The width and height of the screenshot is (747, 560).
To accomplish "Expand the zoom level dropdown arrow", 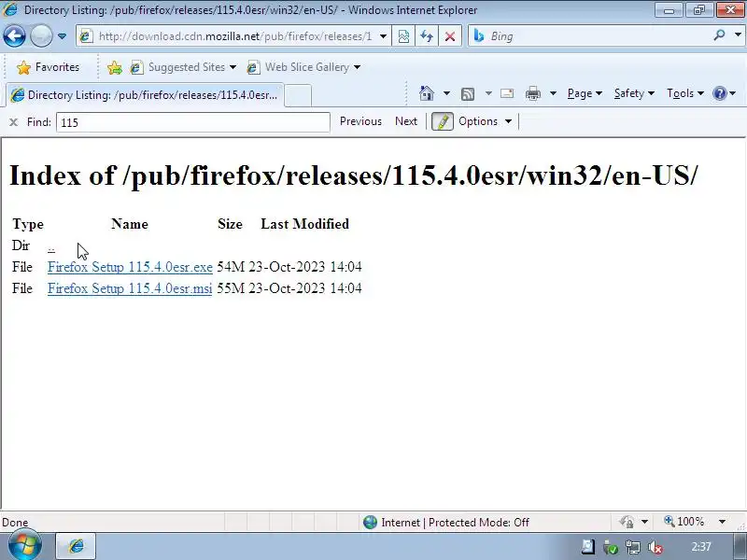I will 722,522.
